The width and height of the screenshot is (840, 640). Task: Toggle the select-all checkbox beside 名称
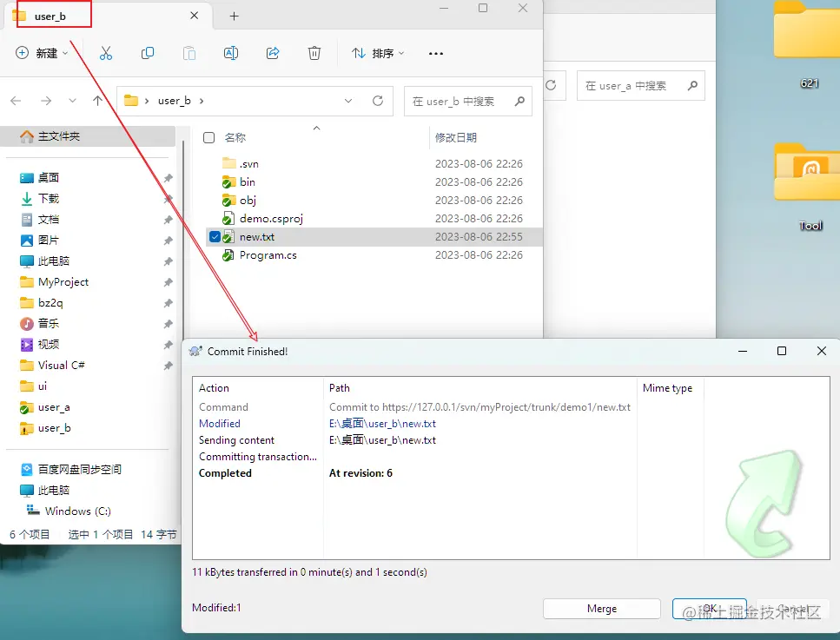tap(209, 138)
